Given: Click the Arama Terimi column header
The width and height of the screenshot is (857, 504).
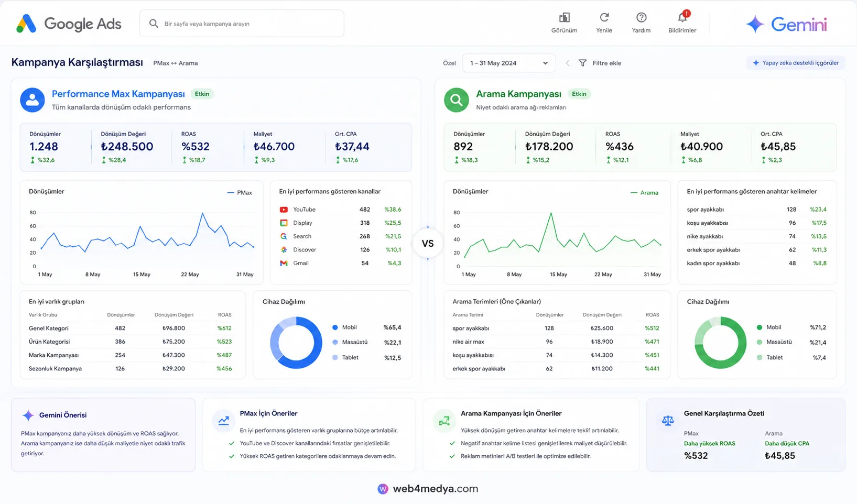Looking at the screenshot, I should (x=468, y=315).
